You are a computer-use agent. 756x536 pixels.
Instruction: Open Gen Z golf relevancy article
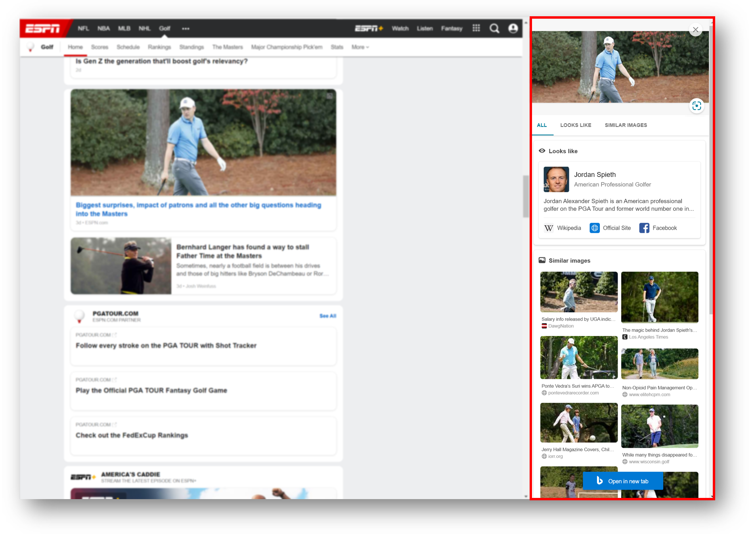click(x=162, y=61)
